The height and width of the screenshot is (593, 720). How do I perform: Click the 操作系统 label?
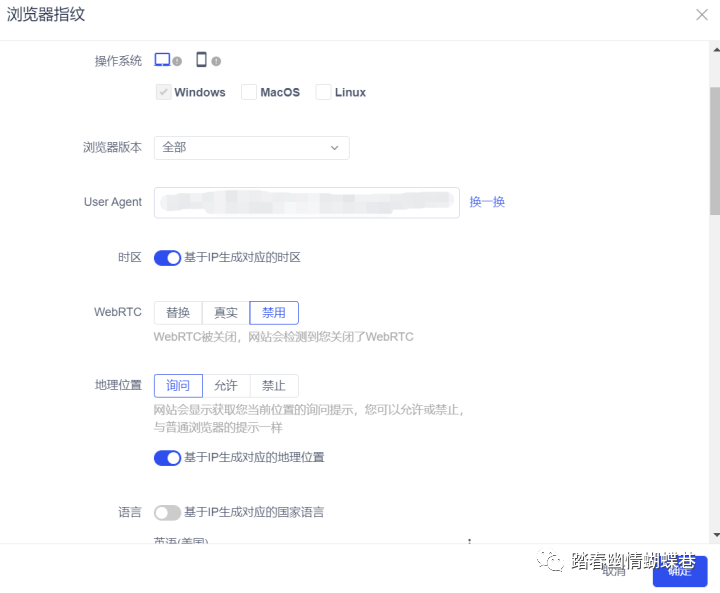pyautogui.click(x=118, y=61)
